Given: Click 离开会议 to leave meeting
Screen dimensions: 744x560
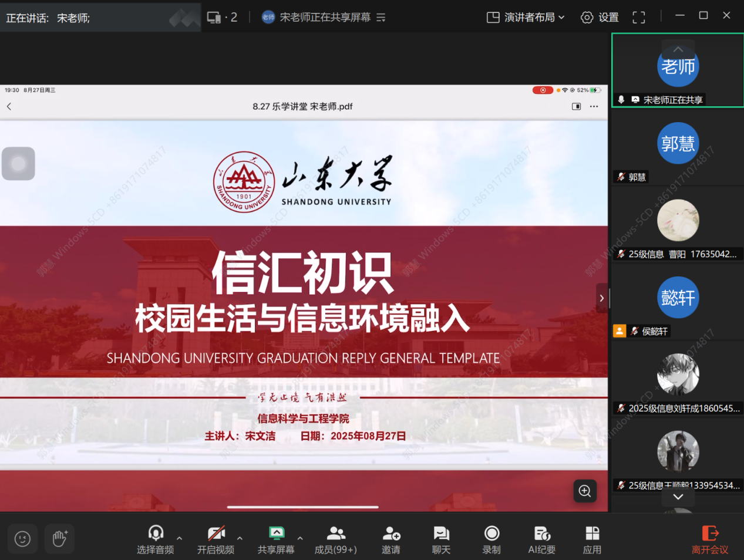Looking at the screenshot, I should pyautogui.click(x=709, y=539).
